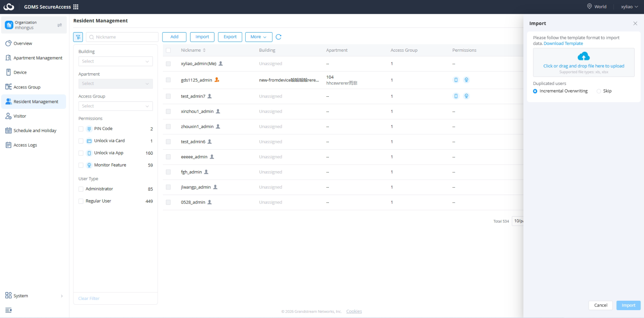
Task: Check the Regular User filter
Action: point(81,201)
